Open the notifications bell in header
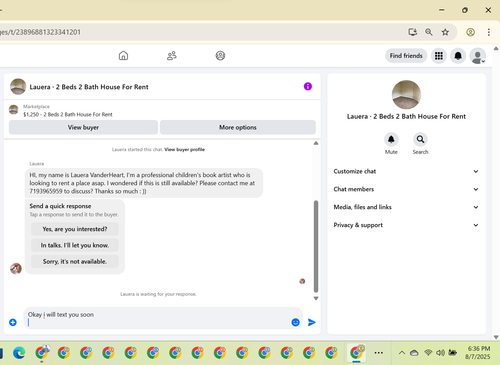Image resolution: width=500 pixels, height=365 pixels. tap(458, 56)
